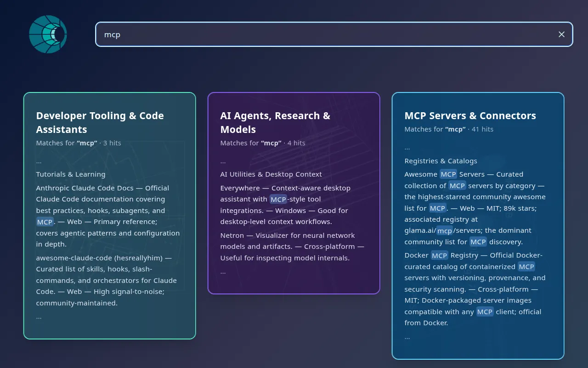Open the Anthropic Claude Code Docs entry
Image resolution: width=588 pixels, height=368 pixels.
click(x=108, y=216)
